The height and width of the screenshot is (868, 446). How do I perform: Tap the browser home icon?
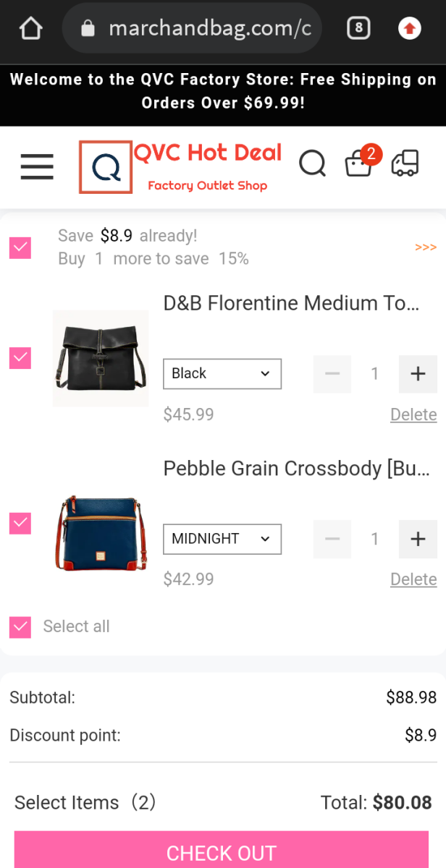click(x=30, y=28)
